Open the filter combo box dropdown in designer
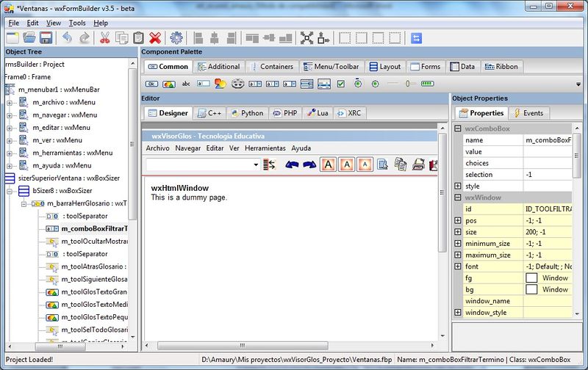The height and width of the screenshot is (370, 588). point(256,164)
